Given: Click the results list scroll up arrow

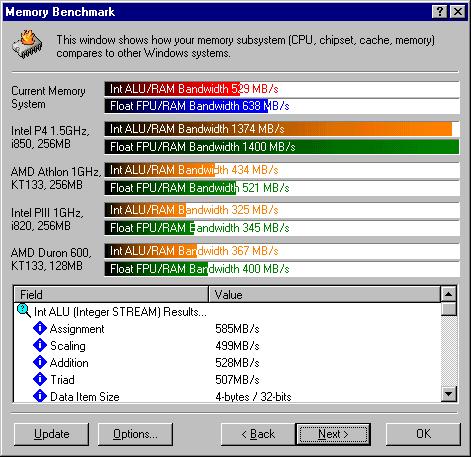Looking at the screenshot, I should pyautogui.click(x=449, y=294).
